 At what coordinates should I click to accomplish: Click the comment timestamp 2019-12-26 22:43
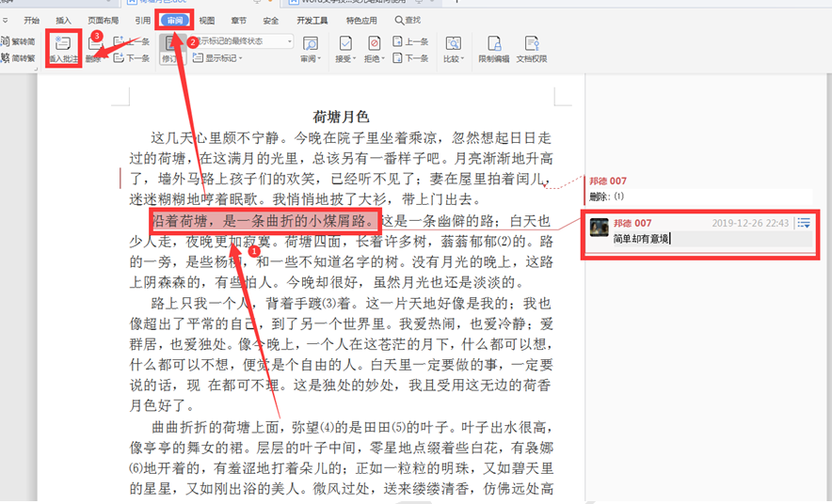point(750,223)
